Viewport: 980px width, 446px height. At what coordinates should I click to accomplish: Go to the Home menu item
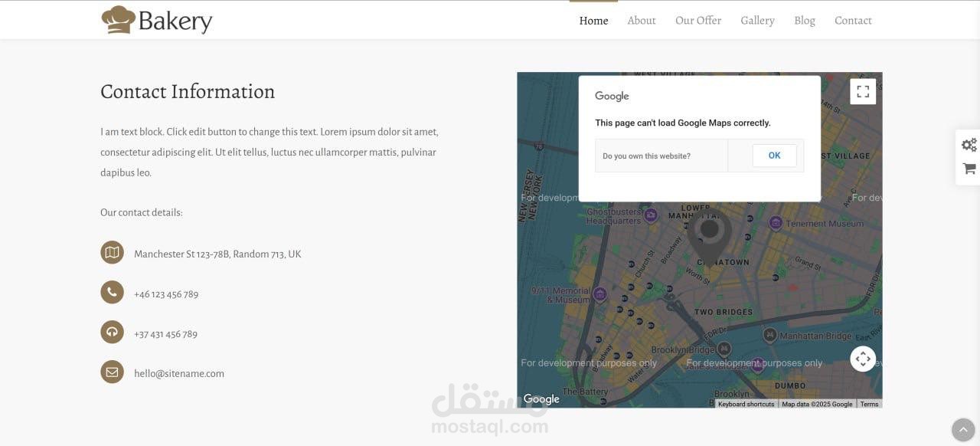(593, 21)
